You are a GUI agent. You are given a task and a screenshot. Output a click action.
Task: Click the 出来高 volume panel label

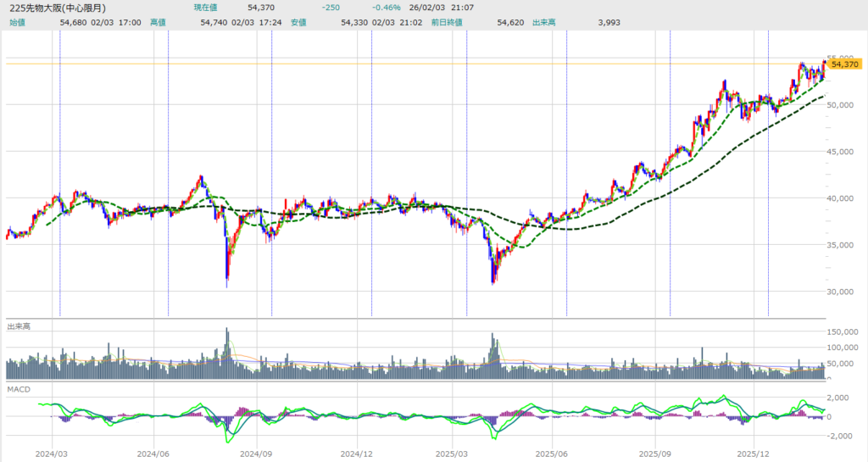tap(19, 326)
